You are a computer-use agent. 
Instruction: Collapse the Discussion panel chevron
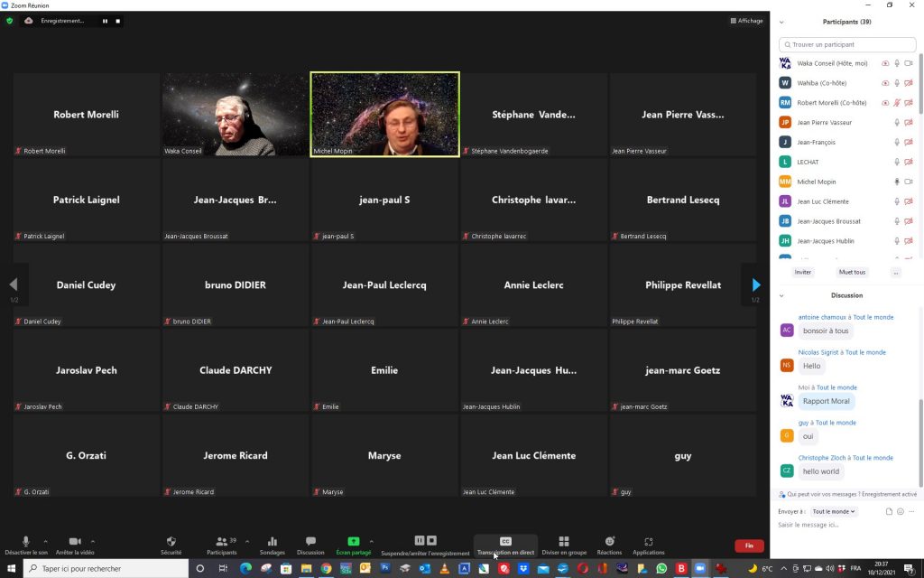[781, 295]
